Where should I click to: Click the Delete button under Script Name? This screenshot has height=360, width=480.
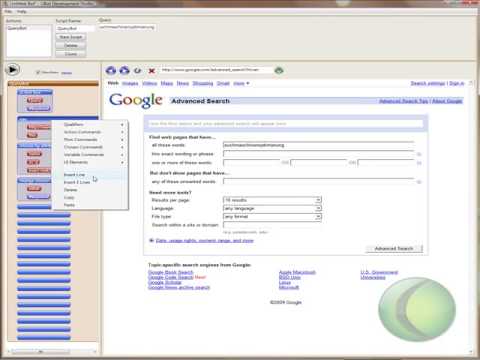pos(71,45)
